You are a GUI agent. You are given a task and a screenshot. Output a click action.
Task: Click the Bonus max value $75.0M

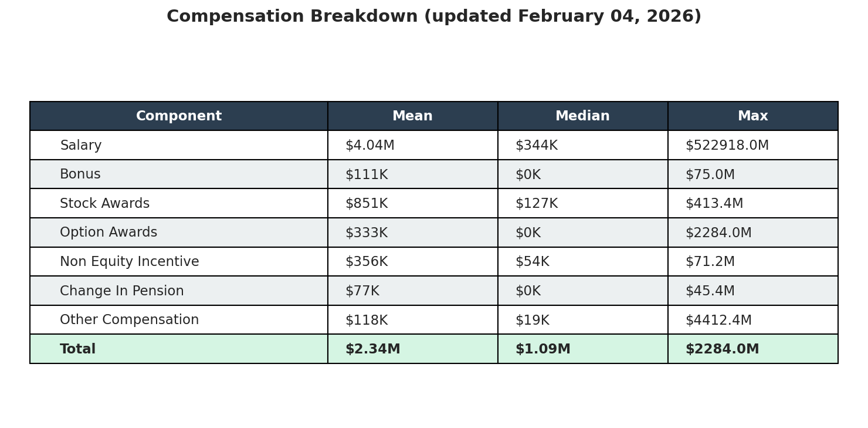[x=710, y=174]
